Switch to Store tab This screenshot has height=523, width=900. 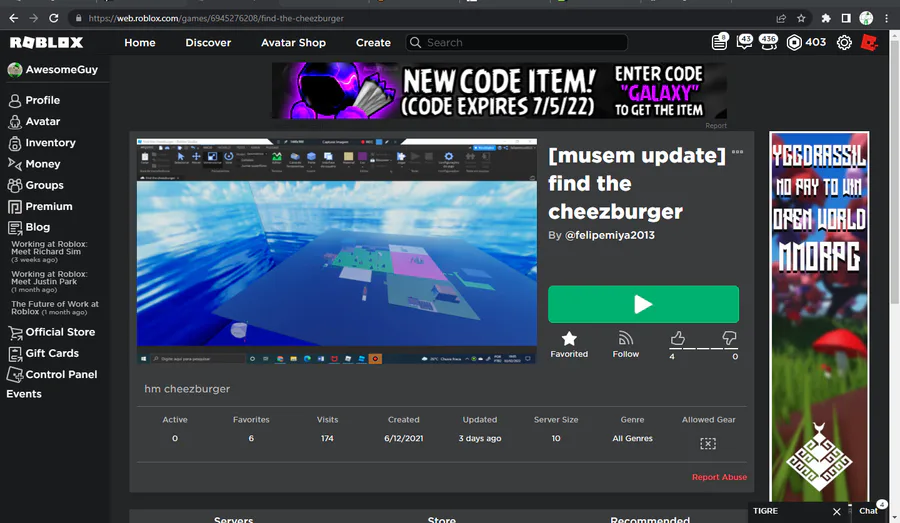[x=441, y=518]
